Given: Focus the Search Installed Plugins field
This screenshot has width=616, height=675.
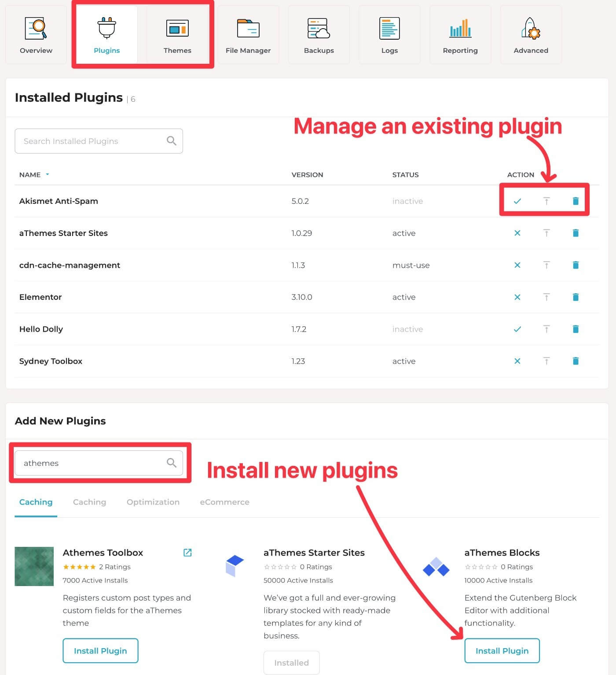Looking at the screenshot, I should 99,141.
